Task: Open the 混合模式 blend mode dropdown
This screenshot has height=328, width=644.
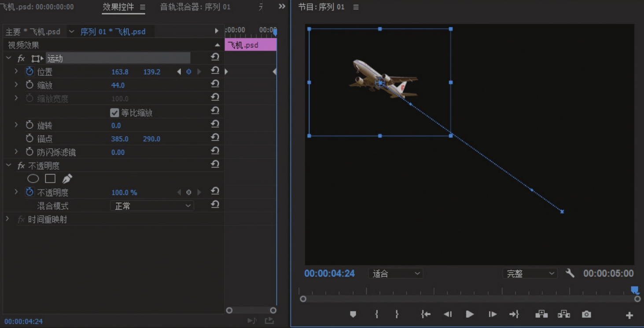Action: 151,206
